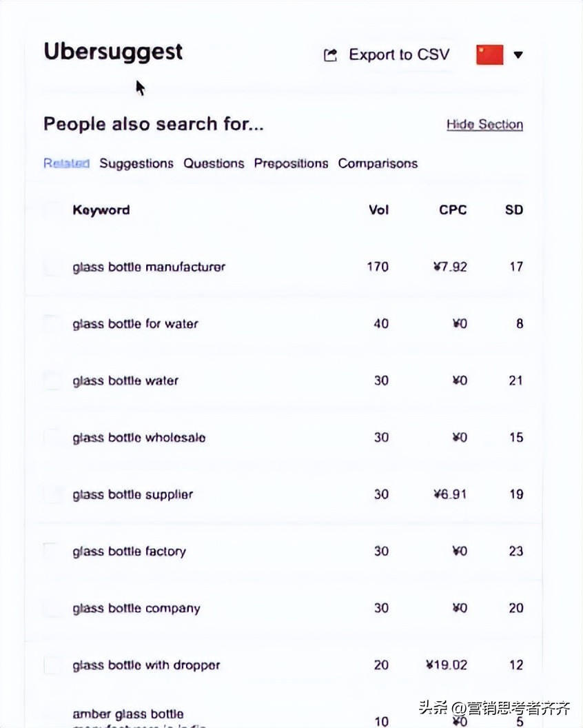Sort by the Vol column header
This screenshot has height=728, width=583.
[378, 210]
